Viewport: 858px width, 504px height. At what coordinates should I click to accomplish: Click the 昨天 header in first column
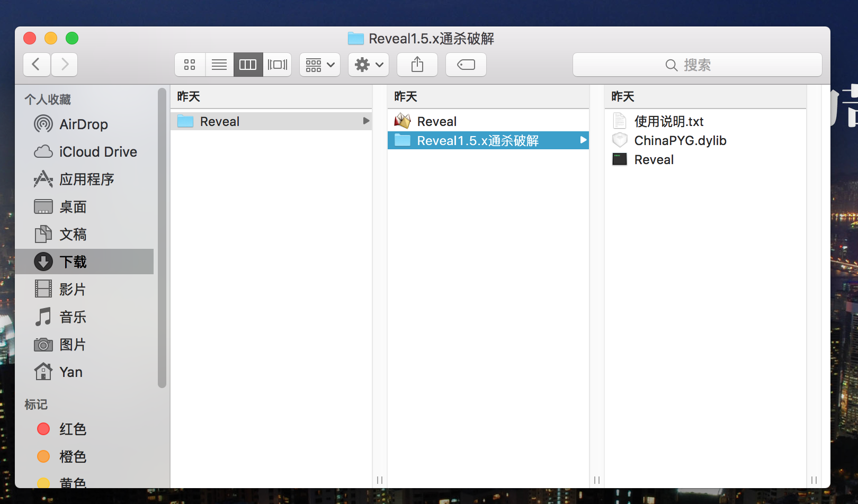point(189,96)
